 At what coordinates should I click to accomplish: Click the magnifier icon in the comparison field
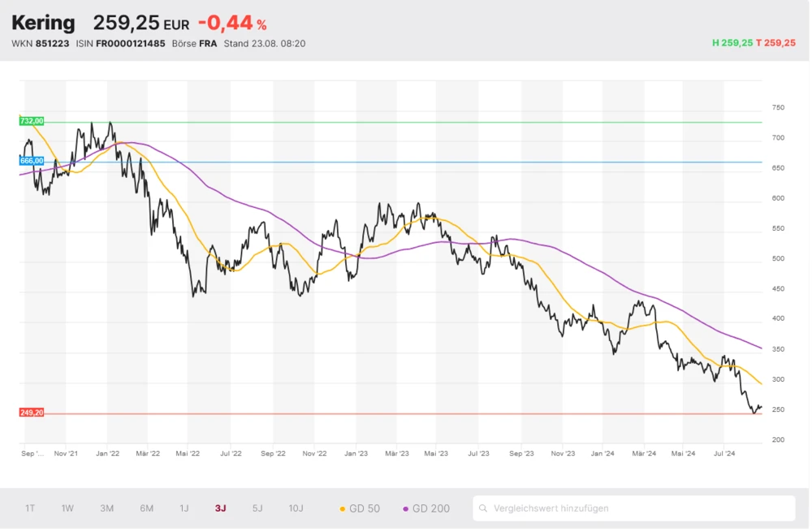pyautogui.click(x=484, y=508)
